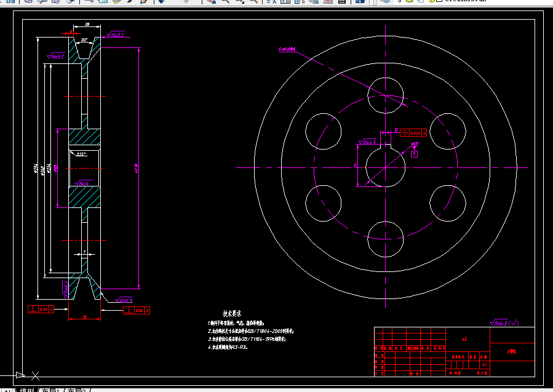
Task: Pick the Ra3.2 roughness symbol left of the rim
Action: [56, 57]
